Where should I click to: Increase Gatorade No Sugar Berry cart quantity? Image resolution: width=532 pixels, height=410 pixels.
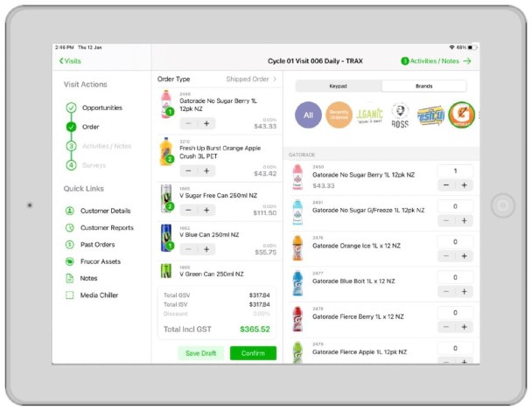(x=206, y=123)
